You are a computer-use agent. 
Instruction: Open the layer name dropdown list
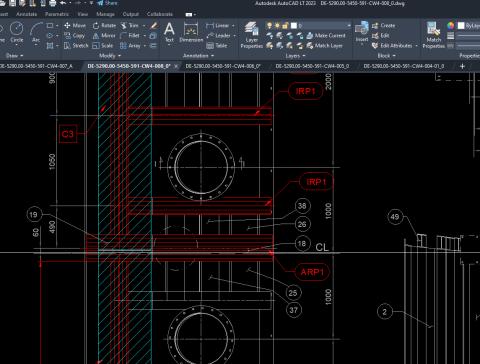point(348,25)
